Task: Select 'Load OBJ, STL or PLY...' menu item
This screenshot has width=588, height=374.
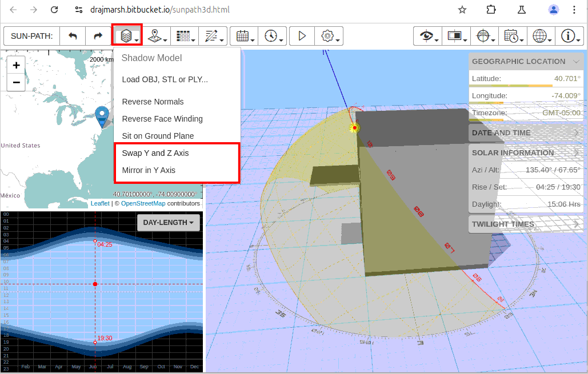Action: [x=165, y=79]
